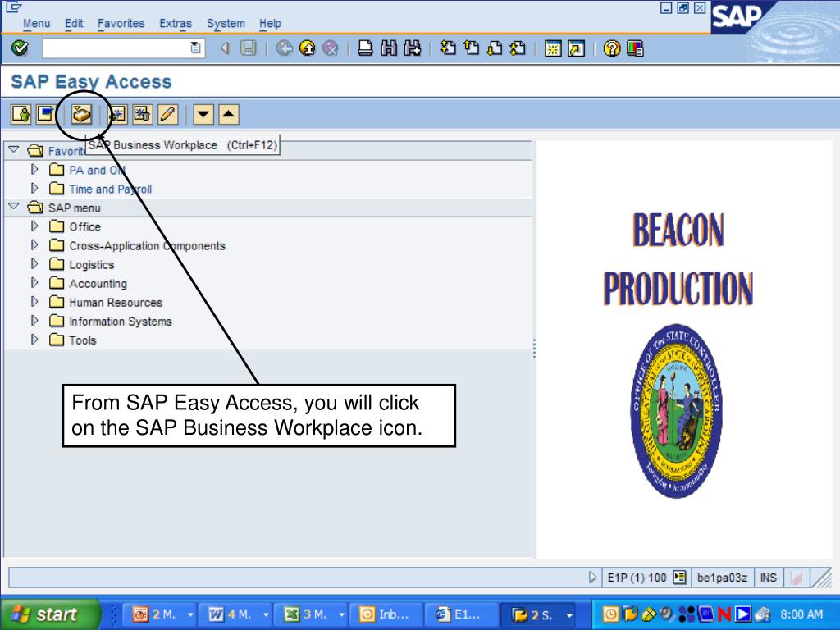Viewport: 840px width, 630px height.
Task: Go to First Page icon
Action: (448, 48)
